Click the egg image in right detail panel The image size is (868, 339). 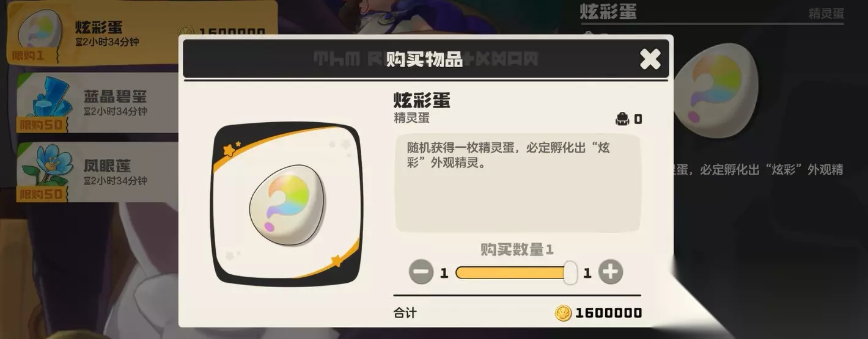click(716, 90)
